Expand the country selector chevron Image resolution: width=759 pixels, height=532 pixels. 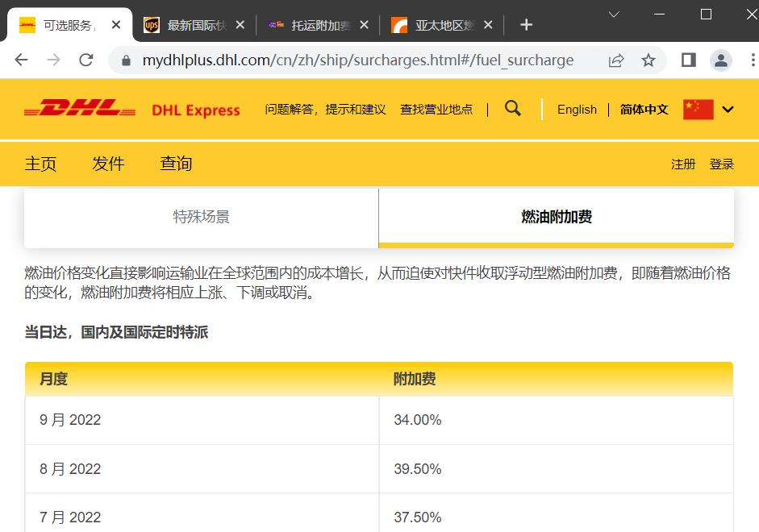click(x=728, y=110)
